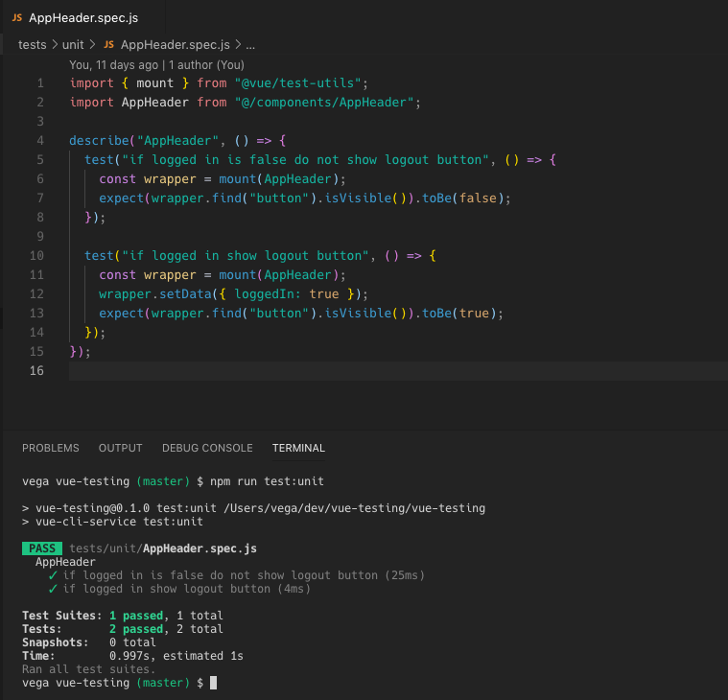Image resolution: width=728 pixels, height=700 pixels.
Task: Click the JS icon in the breadcrumb bar
Action: (108, 45)
